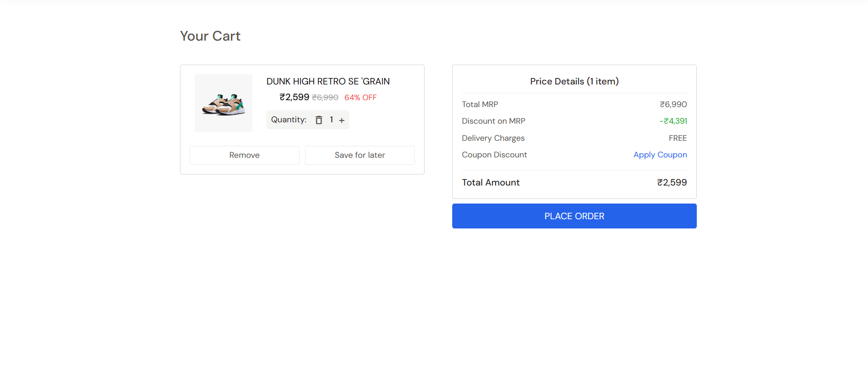Click the trash icon in the quantity control
The width and height of the screenshot is (868, 372).
click(x=318, y=120)
